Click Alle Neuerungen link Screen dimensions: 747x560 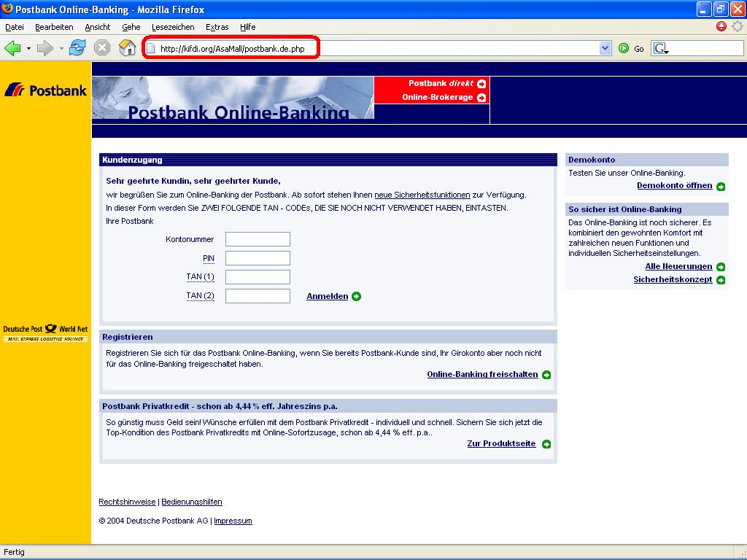pyautogui.click(x=678, y=266)
